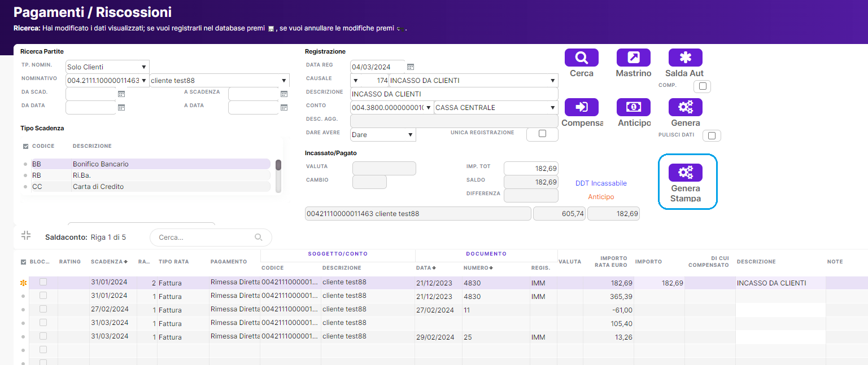Sort the grid by the Scadenza column header
This screenshot has width=868, height=365.
coord(108,262)
